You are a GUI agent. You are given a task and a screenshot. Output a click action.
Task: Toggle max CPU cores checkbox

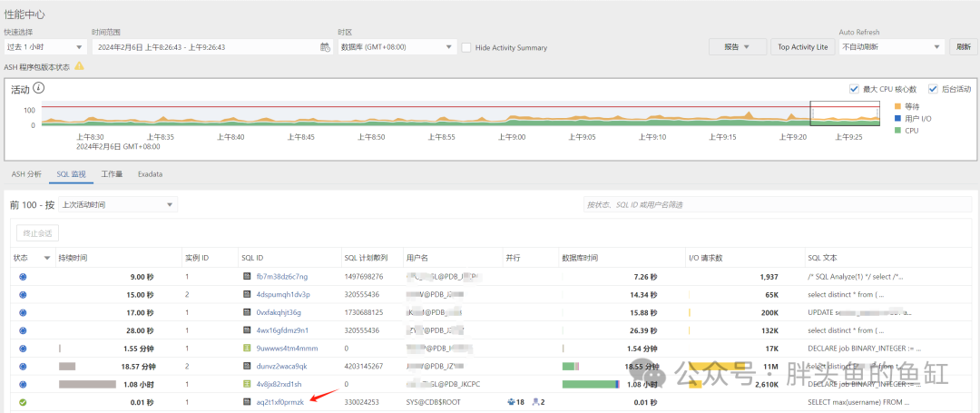[855, 89]
